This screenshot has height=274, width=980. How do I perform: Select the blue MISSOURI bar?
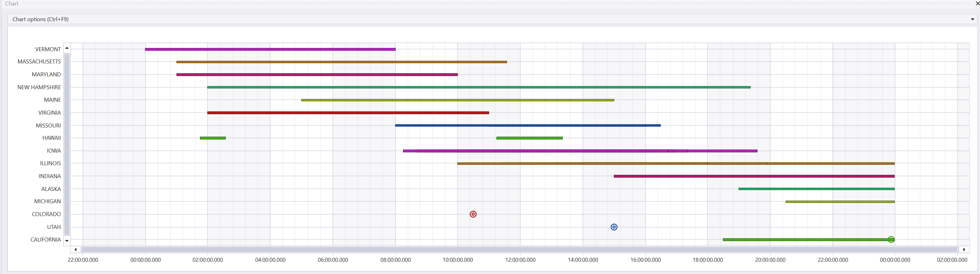click(528, 125)
